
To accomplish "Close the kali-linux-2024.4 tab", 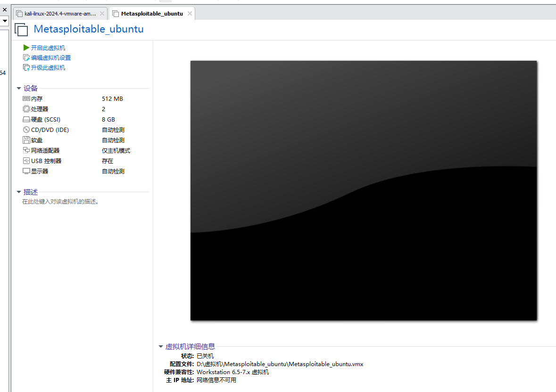I will (x=102, y=14).
